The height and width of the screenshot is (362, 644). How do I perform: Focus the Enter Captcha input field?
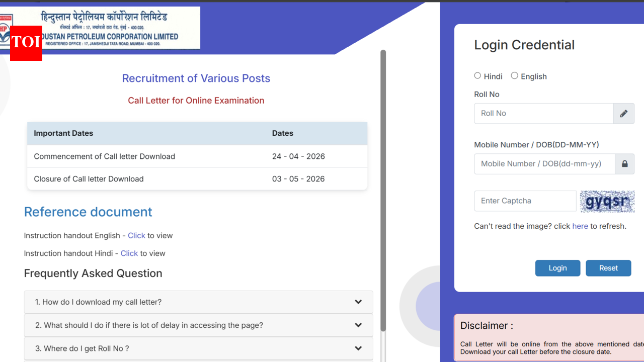tap(525, 201)
